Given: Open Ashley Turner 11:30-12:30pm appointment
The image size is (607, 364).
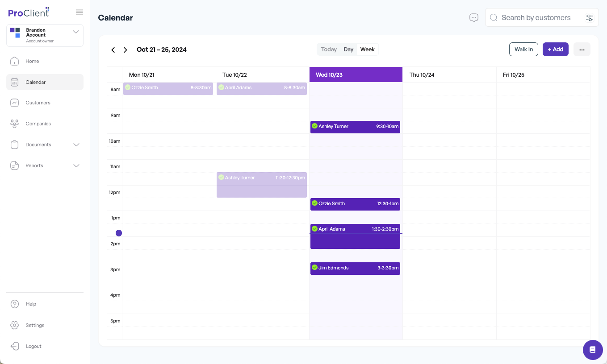Looking at the screenshot, I should (262, 185).
